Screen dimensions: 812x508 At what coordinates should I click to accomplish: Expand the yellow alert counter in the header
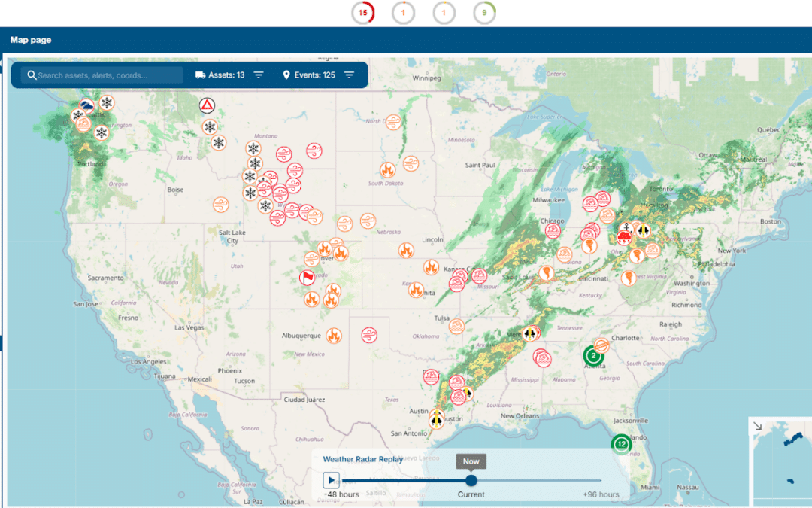point(444,13)
